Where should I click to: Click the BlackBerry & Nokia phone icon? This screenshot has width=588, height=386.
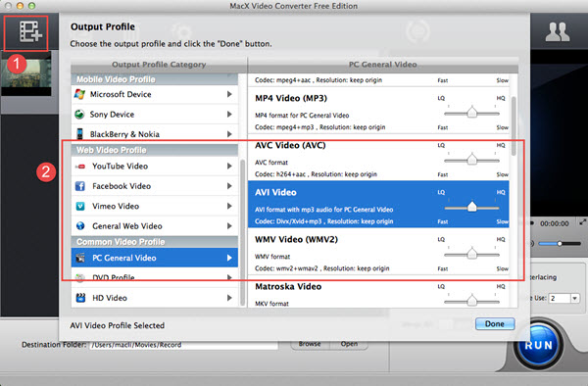(79, 134)
